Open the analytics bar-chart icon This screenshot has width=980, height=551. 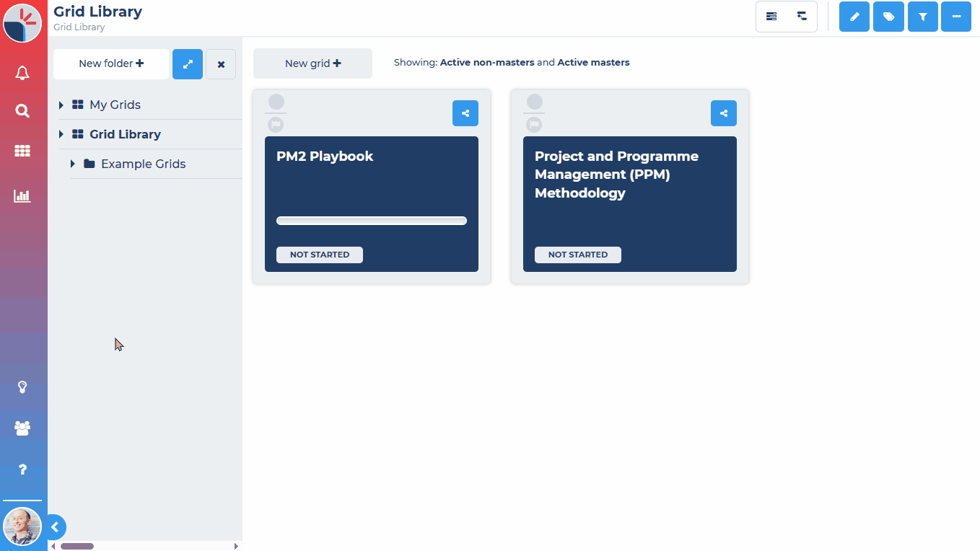pyautogui.click(x=22, y=195)
